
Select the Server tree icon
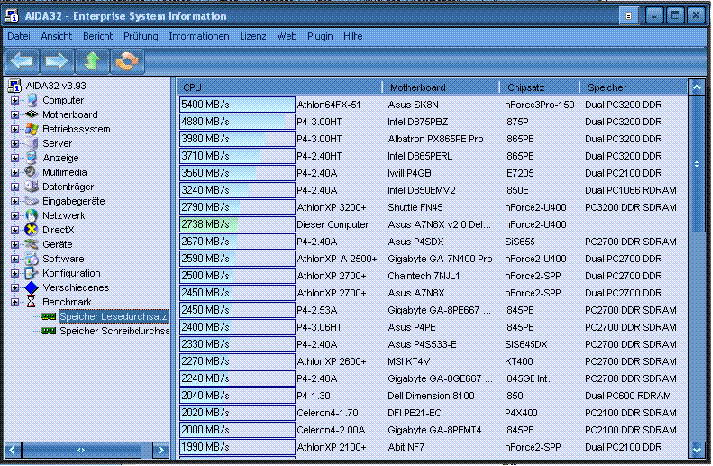pyautogui.click(x=31, y=143)
